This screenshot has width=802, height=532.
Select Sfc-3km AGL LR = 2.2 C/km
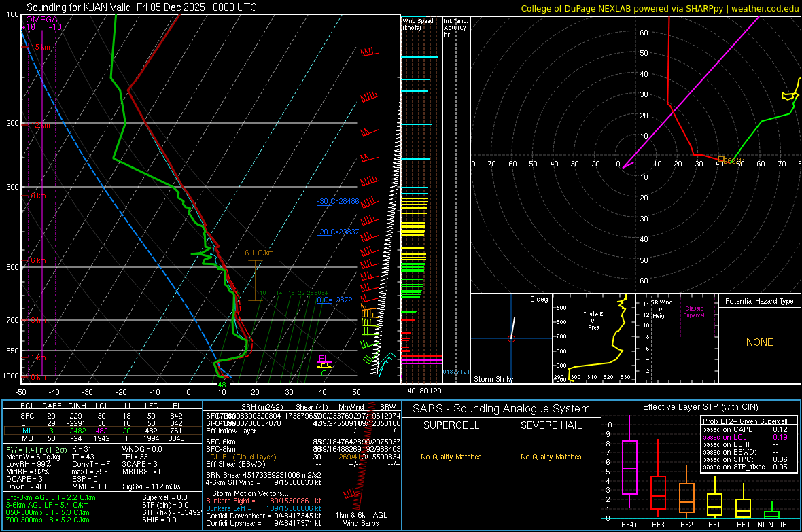(51, 497)
